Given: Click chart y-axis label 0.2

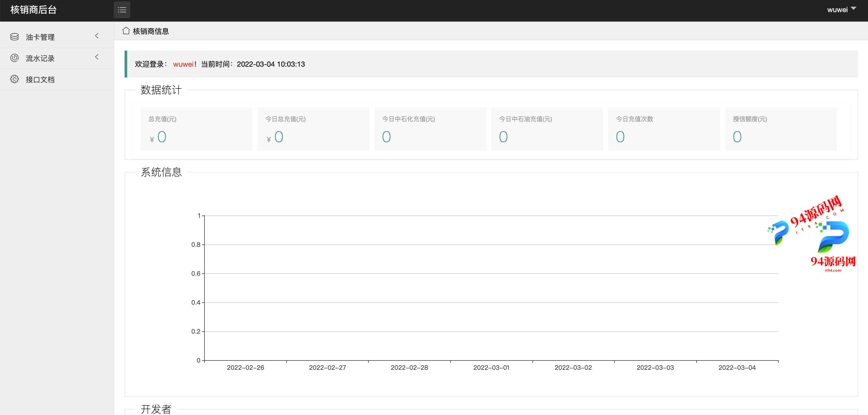Looking at the screenshot, I should tap(196, 332).
